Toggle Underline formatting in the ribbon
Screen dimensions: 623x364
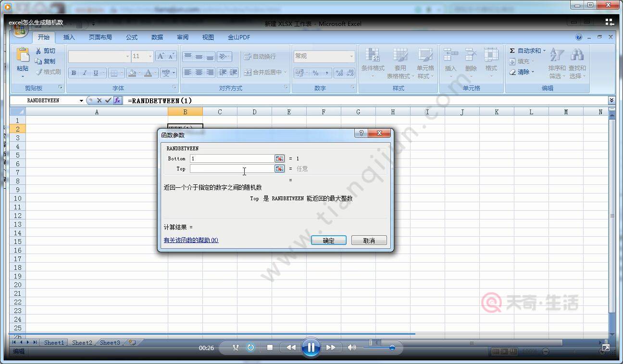coord(96,73)
